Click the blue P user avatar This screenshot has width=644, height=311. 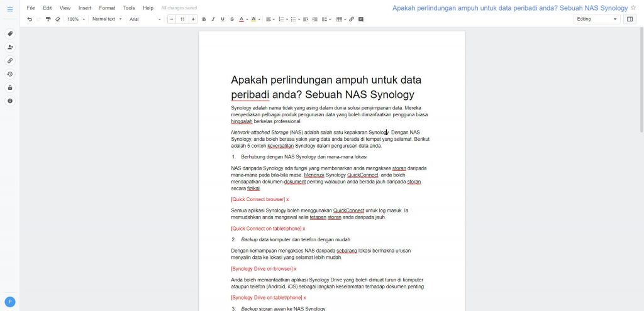[x=10, y=302]
